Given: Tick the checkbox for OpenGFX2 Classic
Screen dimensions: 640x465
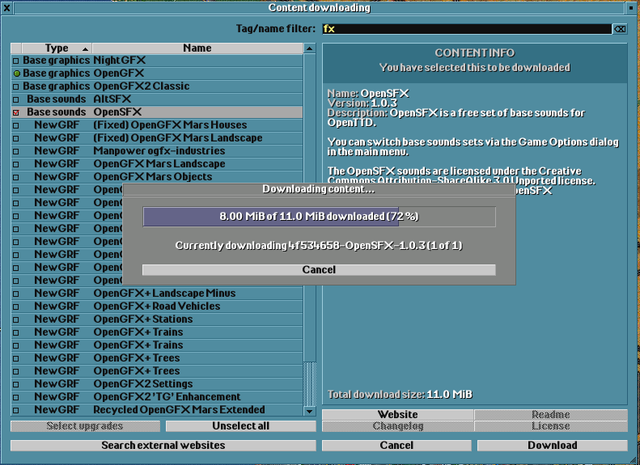Looking at the screenshot, I should pyautogui.click(x=16, y=87).
